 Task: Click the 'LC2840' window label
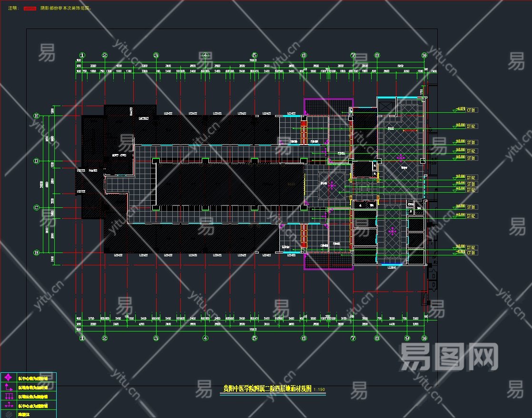pos(392,267)
